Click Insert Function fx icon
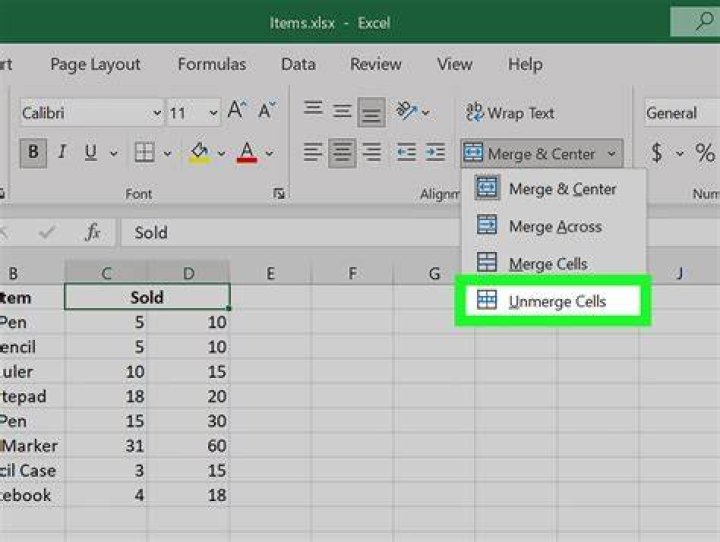This screenshot has width=720, height=542. pyautogui.click(x=93, y=232)
